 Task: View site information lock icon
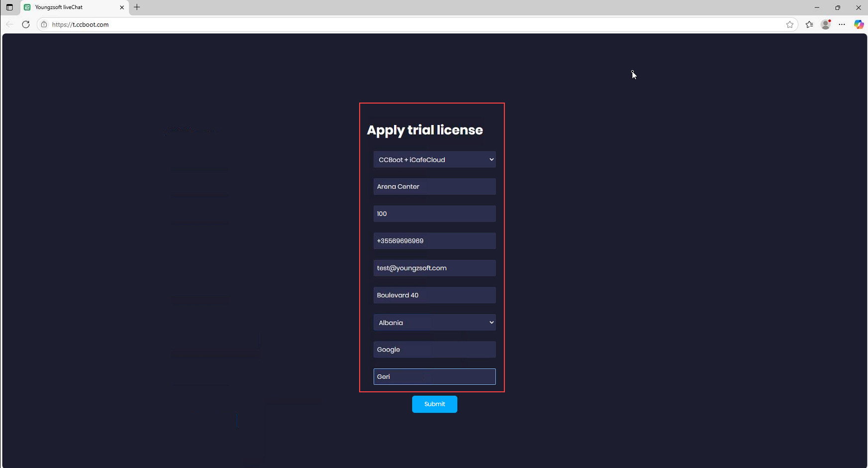44,24
